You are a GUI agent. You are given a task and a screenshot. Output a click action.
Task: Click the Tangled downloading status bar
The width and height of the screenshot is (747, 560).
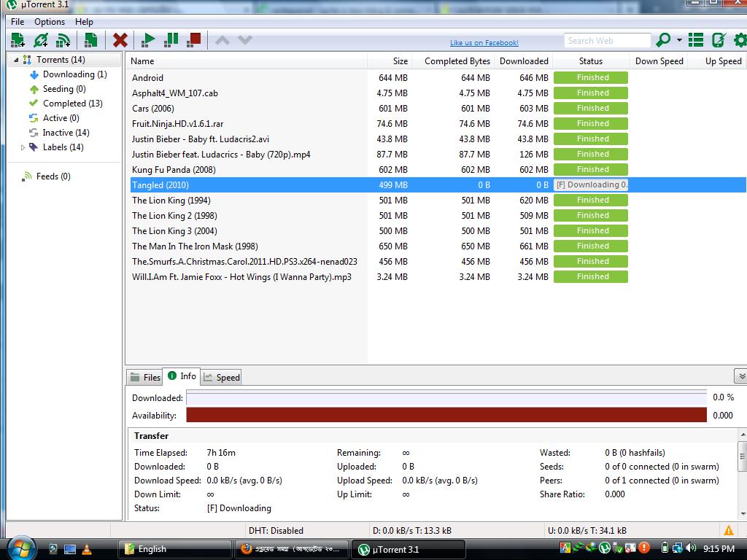point(591,184)
